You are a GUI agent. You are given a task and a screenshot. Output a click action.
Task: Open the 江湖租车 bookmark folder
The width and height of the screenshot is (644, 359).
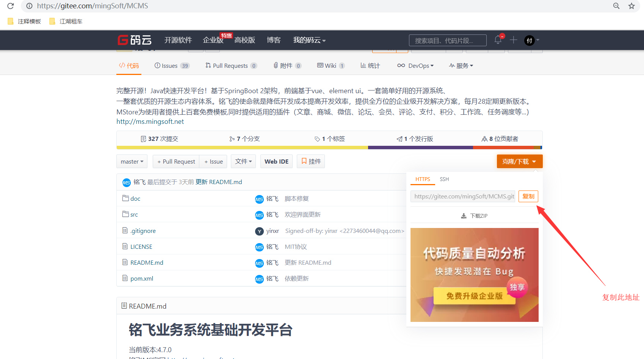tap(66, 21)
